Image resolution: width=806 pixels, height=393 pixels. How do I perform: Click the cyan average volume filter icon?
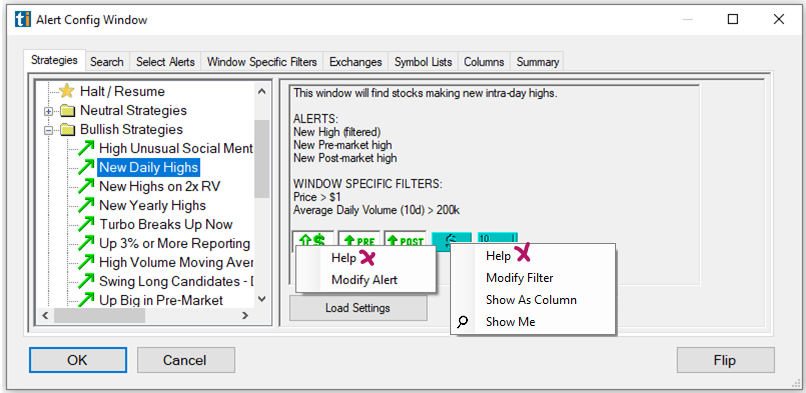[497, 238]
